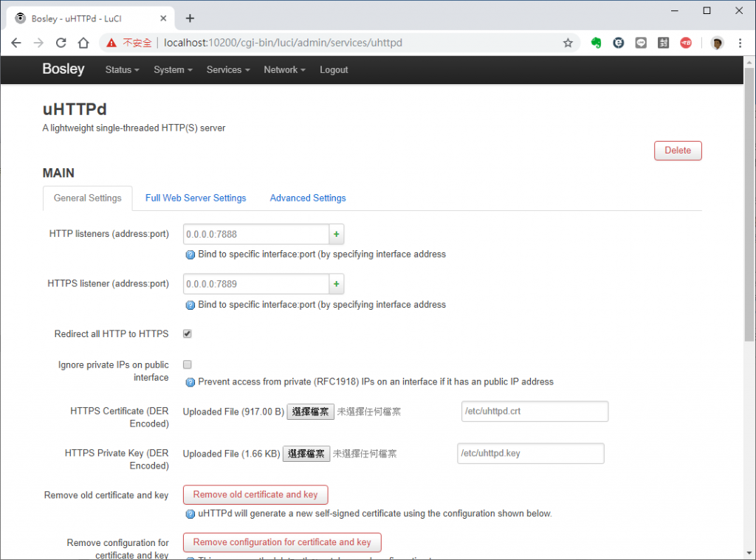Click help icon under HTTP listeners
The width and height of the screenshot is (756, 560).
[x=190, y=255]
